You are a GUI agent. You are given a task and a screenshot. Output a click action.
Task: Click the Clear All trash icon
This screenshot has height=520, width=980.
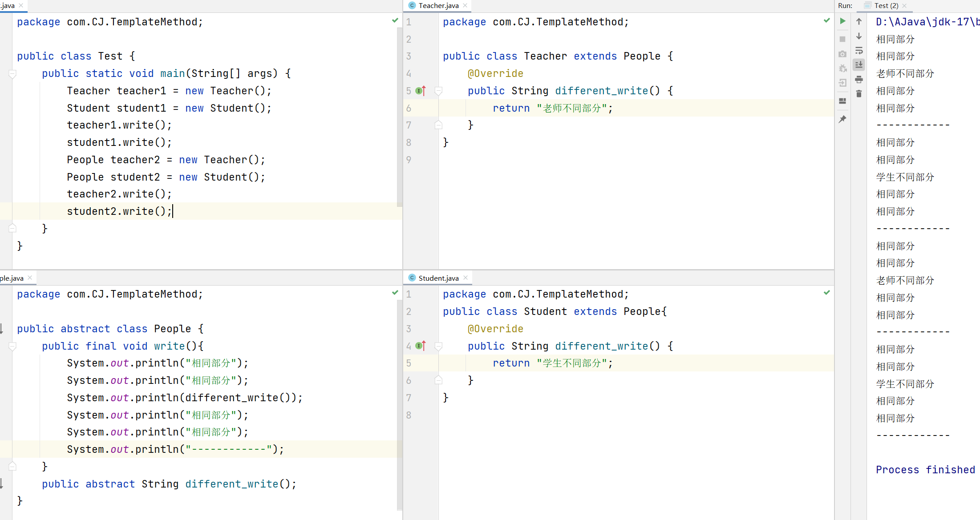pos(859,94)
